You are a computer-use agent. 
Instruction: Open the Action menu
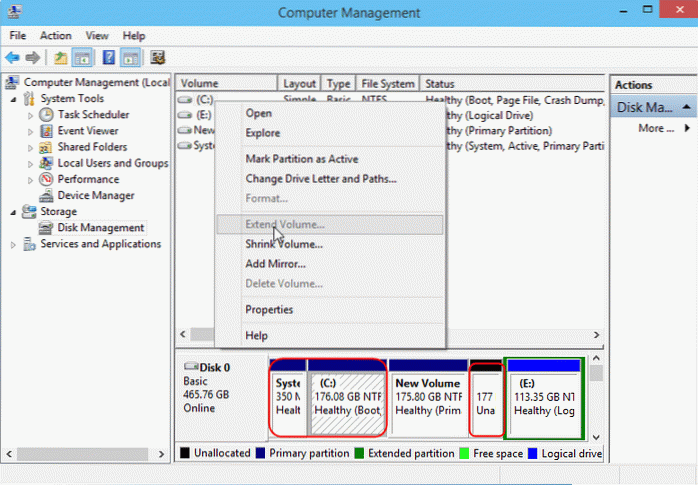(x=56, y=36)
